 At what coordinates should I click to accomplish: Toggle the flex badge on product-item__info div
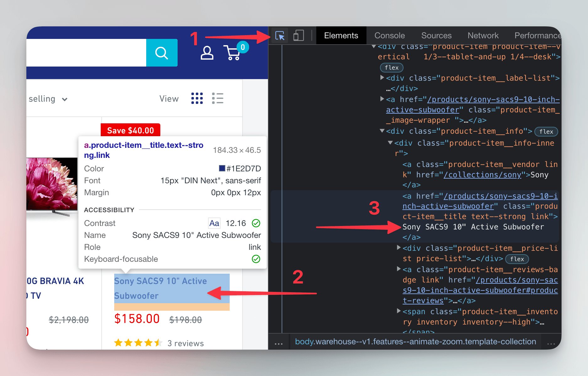[x=546, y=132]
